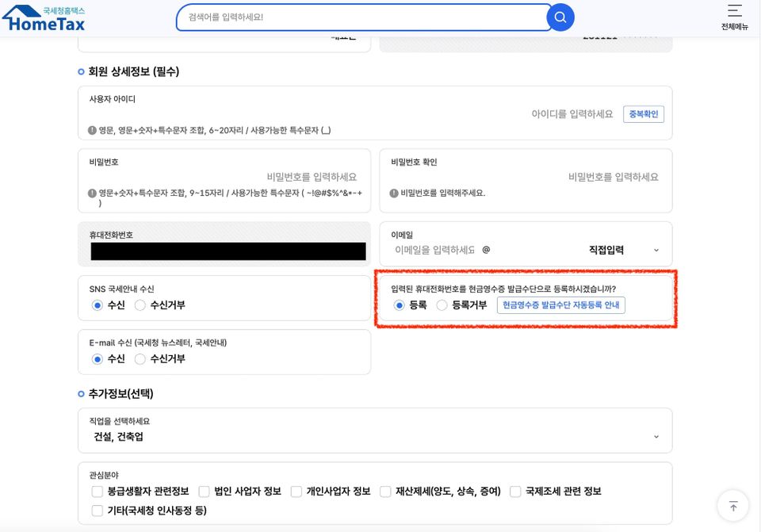Click the 휴대전화번호 label
This screenshot has width=761, height=532.
[111, 235]
